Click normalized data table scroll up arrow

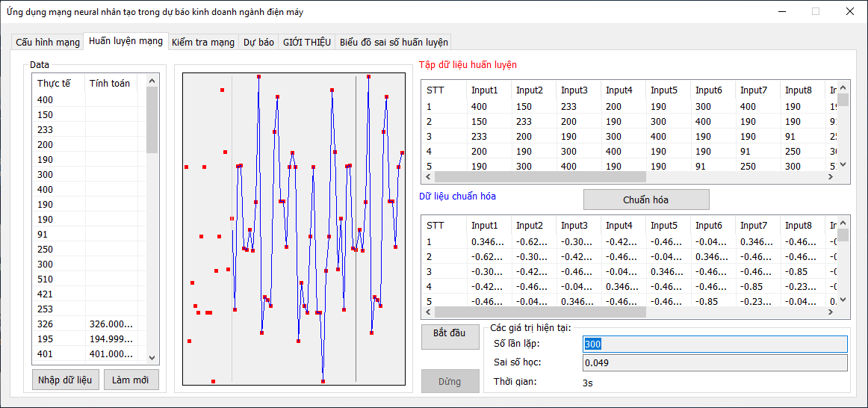843,223
